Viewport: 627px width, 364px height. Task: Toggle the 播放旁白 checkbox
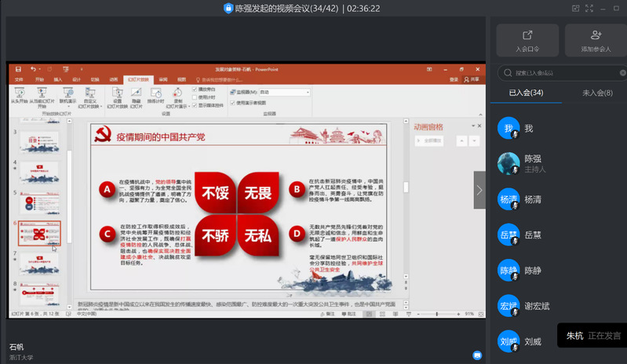195,89
